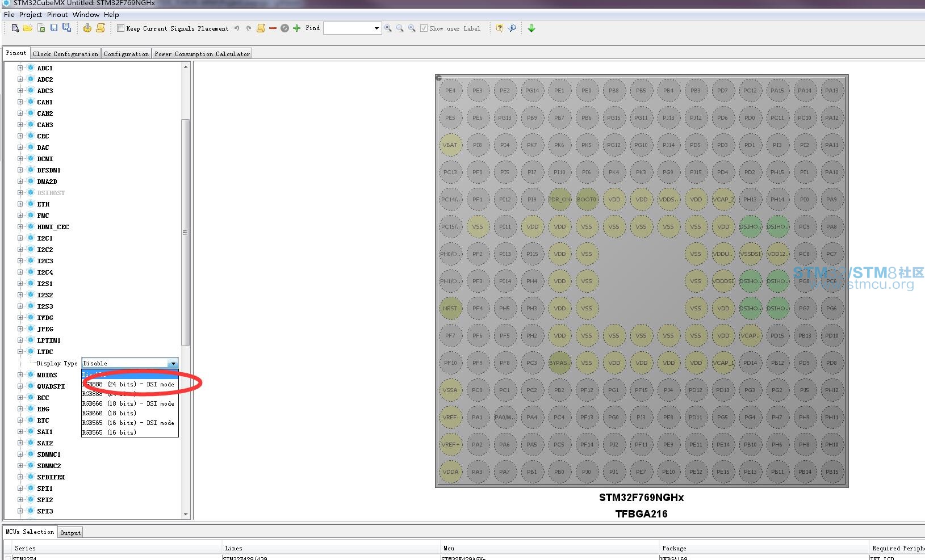Click the first magnifier zoom icon
The height and width of the screenshot is (560, 925).
[388, 28]
